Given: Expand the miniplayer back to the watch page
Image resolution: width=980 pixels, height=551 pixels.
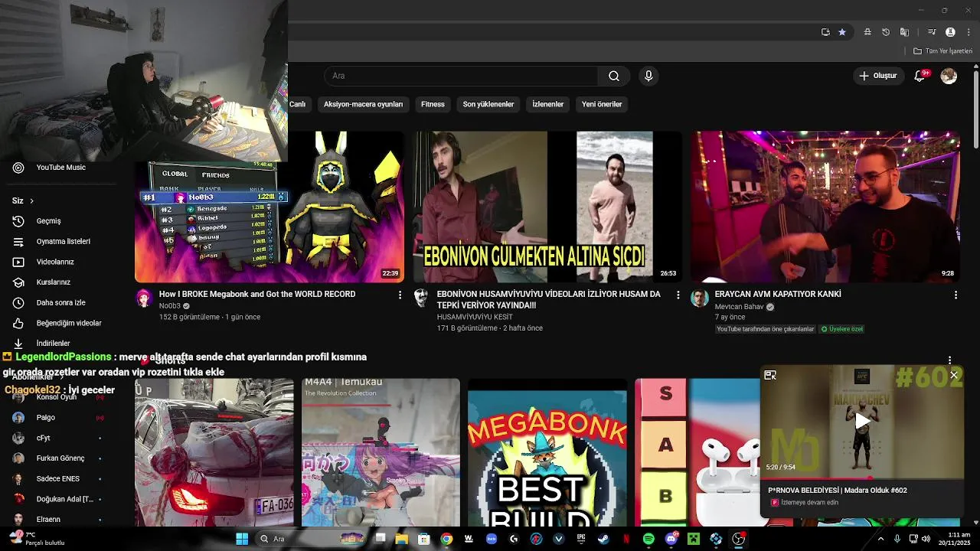Looking at the screenshot, I should [x=770, y=375].
